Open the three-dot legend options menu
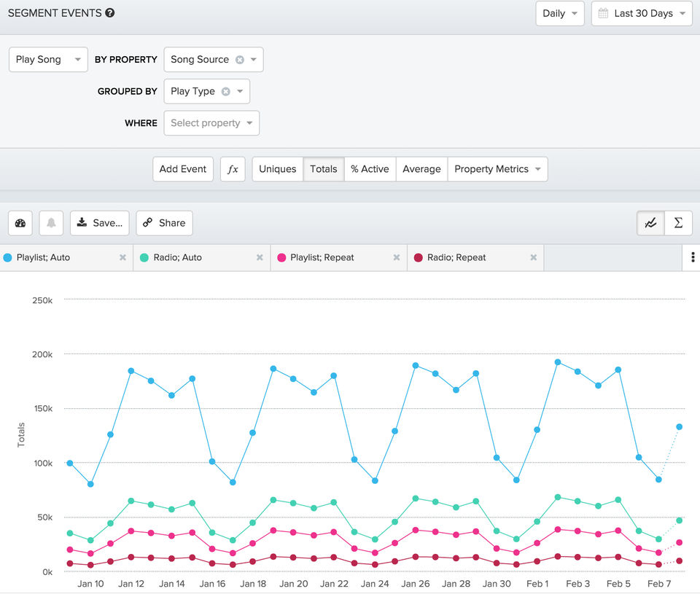Image resolution: width=700 pixels, height=594 pixels. pyautogui.click(x=692, y=257)
